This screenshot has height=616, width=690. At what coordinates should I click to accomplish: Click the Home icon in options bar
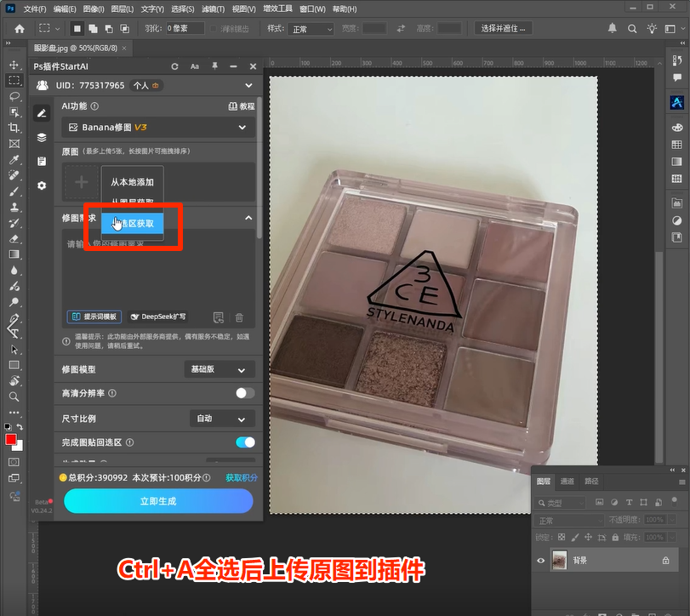point(20,29)
